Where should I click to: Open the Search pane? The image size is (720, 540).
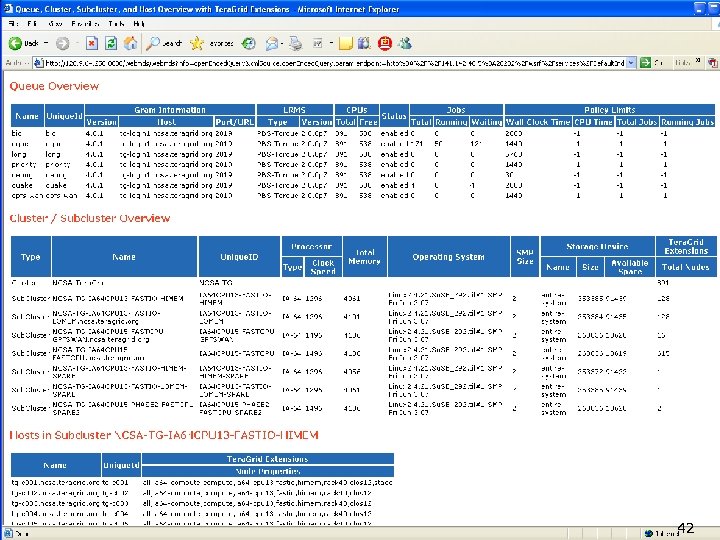164,44
